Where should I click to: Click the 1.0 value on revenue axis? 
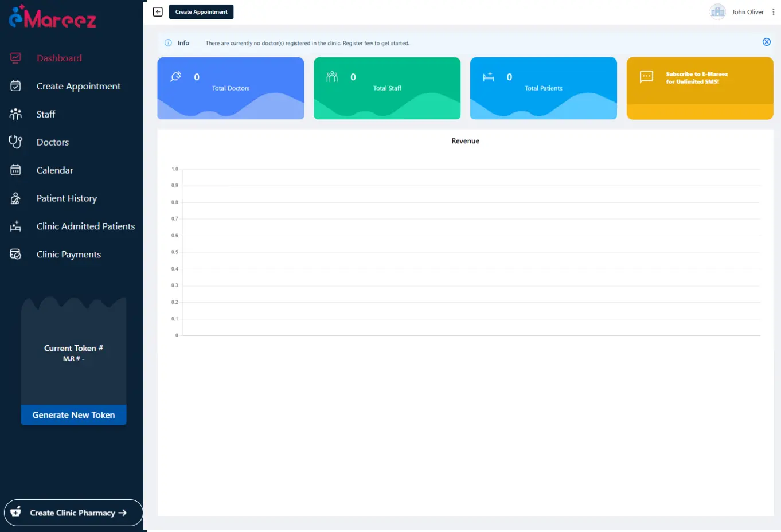(175, 169)
